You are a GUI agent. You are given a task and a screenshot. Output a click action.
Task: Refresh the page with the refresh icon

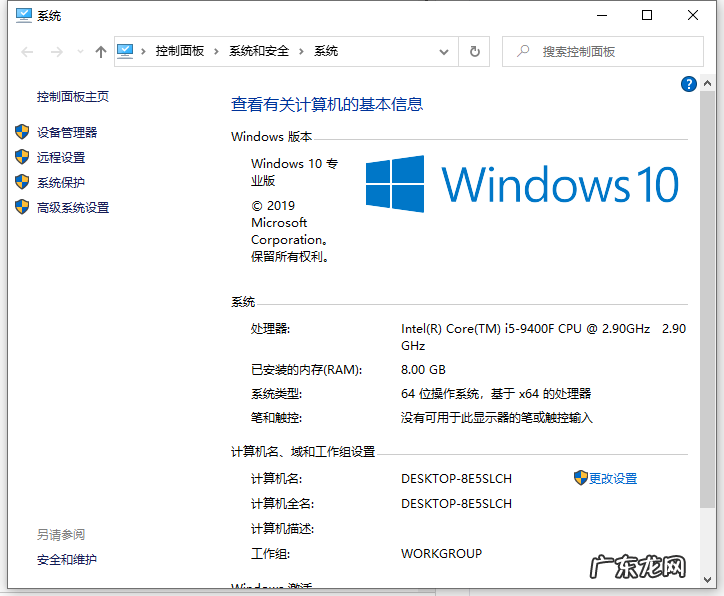pyautogui.click(x=475, y=52)
